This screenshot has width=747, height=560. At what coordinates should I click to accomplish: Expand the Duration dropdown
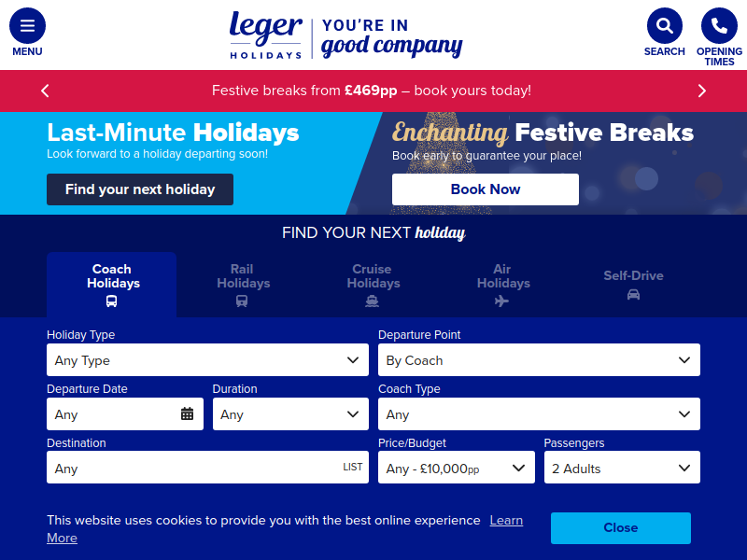coord(290,414)
